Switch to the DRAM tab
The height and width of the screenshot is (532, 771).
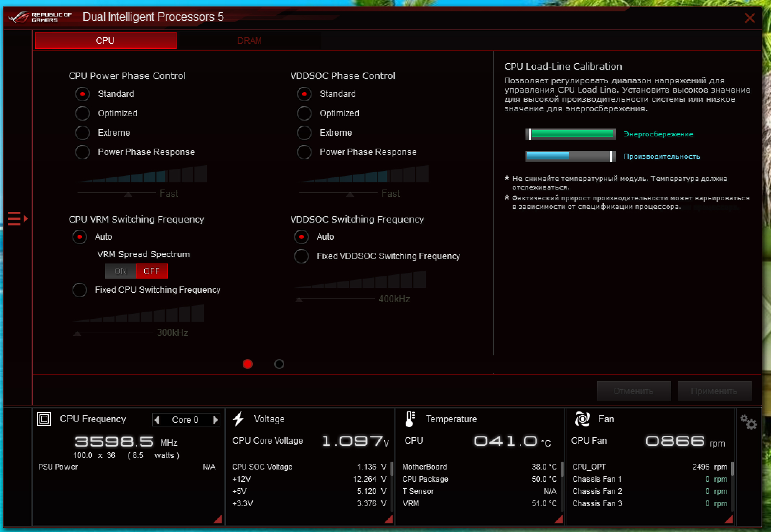(x=249, y=41)
